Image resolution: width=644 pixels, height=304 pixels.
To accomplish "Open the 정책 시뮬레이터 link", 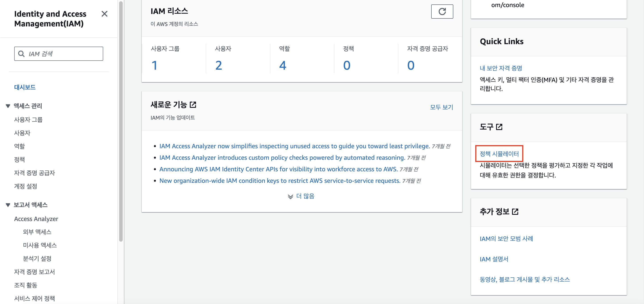I will pos(499,154).
